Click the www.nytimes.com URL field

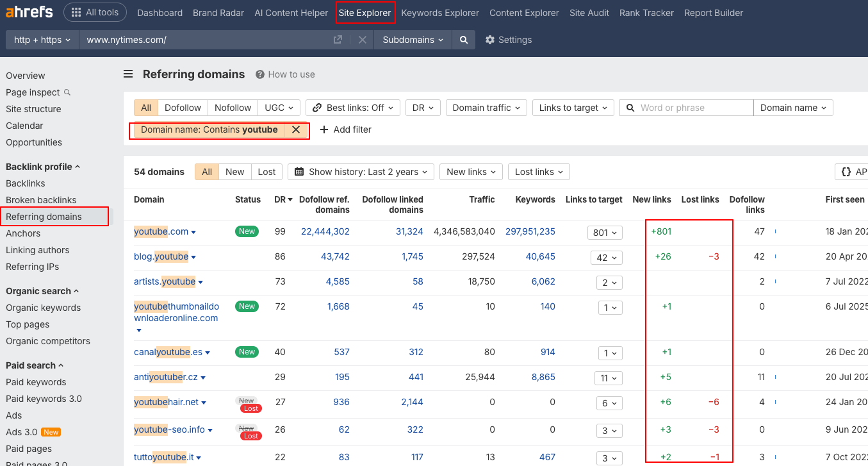(205, 40)
